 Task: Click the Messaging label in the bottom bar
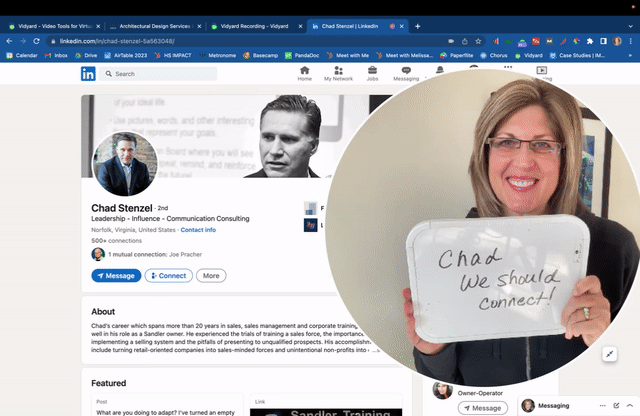point(553,405)
